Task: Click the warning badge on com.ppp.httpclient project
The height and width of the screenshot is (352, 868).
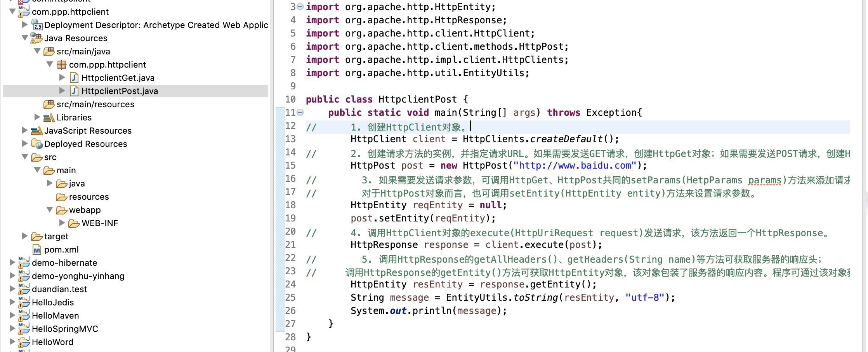Action: pos(21,16)
